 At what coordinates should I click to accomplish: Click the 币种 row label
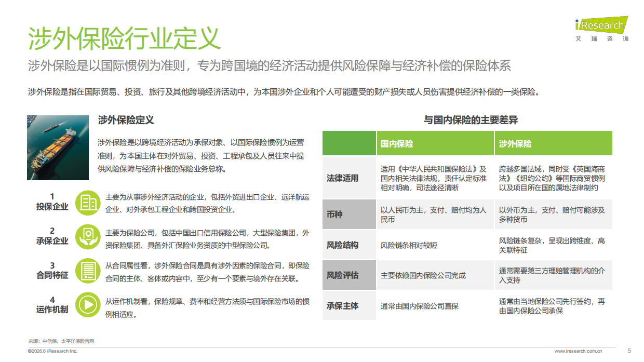pyautogui.click(x=348, y=214)
